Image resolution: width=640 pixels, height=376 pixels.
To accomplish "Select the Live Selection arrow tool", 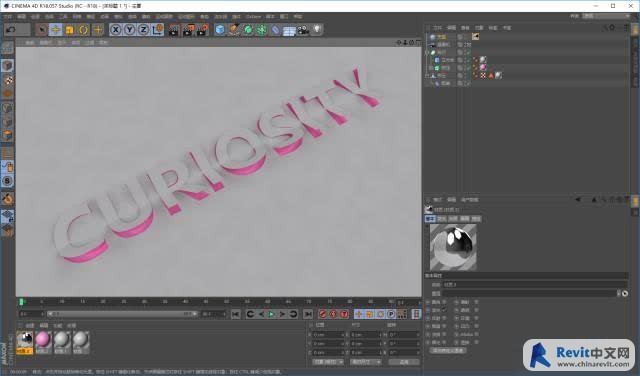I will coord(41,30).
